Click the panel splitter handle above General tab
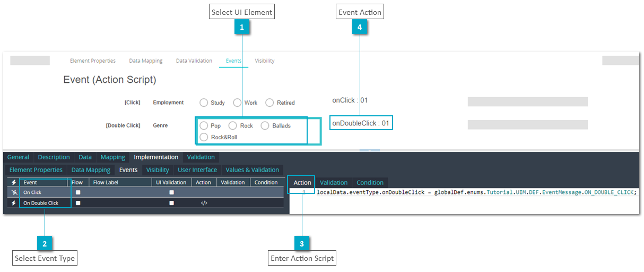Viewport: 644px width, 272px height. pyautogui.click(x=370, y=150)
